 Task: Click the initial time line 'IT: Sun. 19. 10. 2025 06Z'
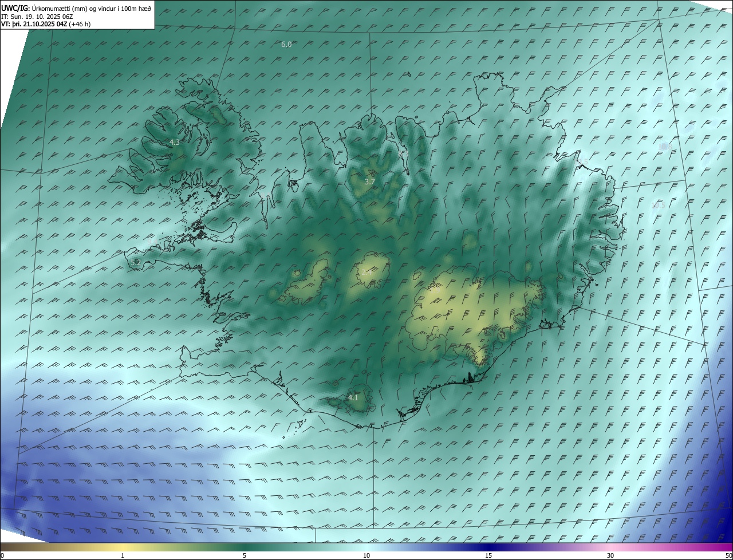point(37,17)
